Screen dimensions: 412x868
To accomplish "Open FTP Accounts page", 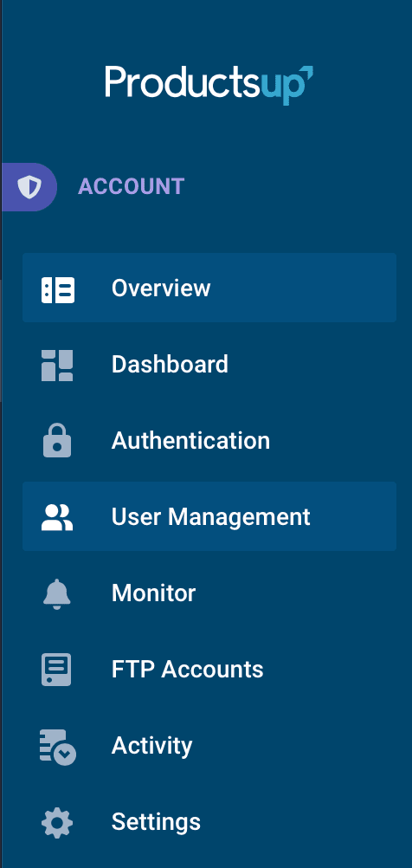I will click(188, 670).
